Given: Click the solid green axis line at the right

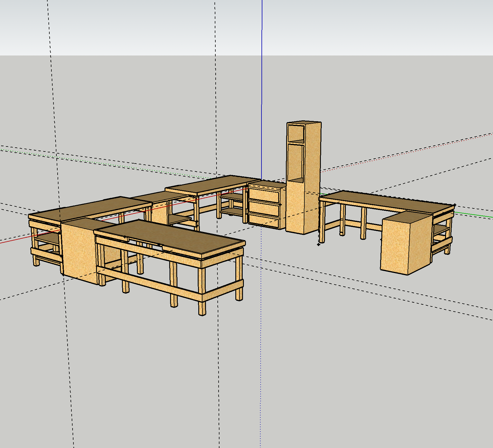Looking at the screenshot, I should pyautogui.click(x=474, y=215).
